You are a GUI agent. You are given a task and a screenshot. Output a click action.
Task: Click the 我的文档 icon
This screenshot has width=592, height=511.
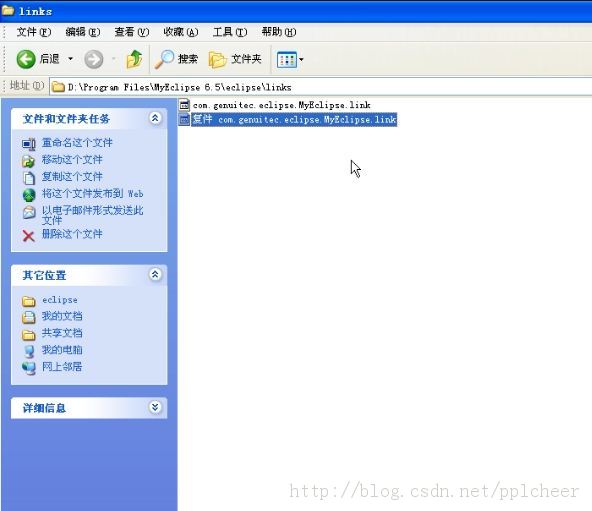[29, 318]
